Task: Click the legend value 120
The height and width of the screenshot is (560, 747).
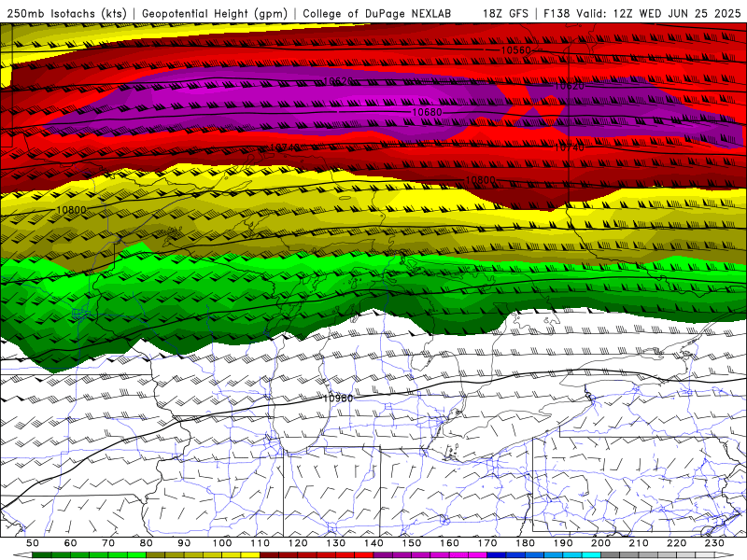Action: [x=298, y=543]
